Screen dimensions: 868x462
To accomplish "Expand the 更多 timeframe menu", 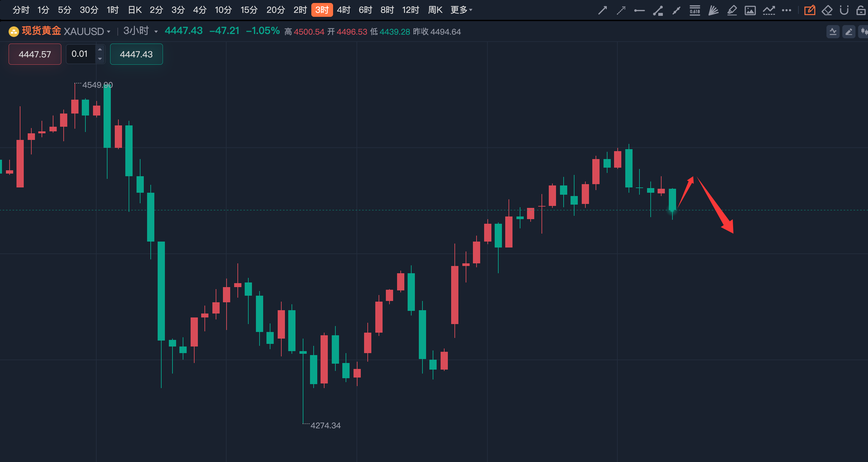I will [x=461, y=10].
